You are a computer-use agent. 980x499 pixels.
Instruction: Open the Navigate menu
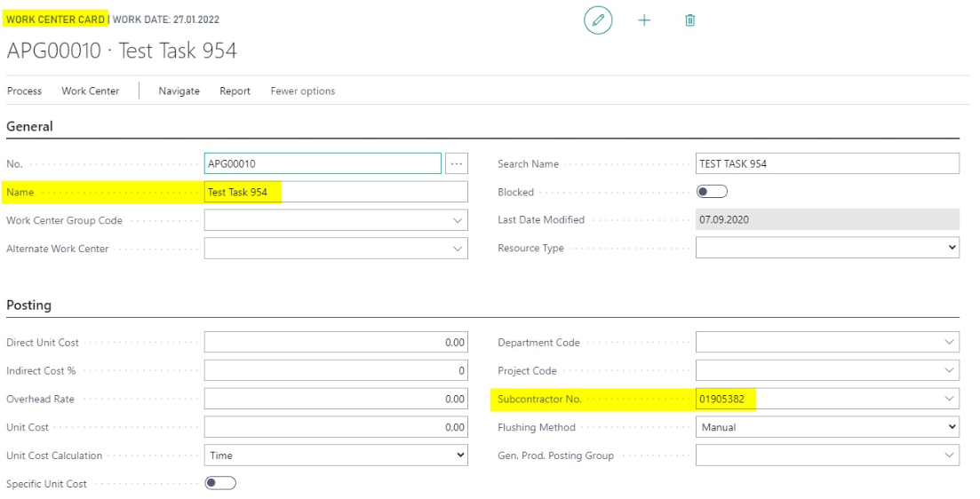[179, 91]
